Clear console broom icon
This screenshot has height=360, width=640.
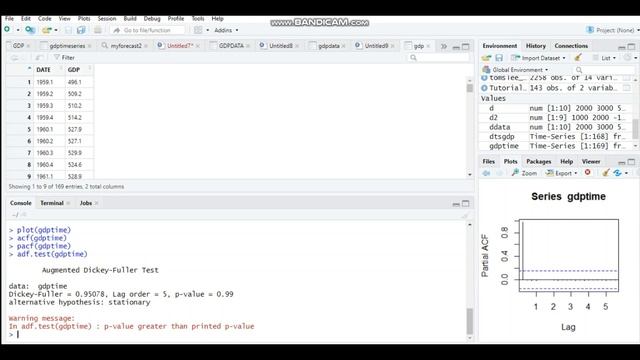click(x=465, y=215)
